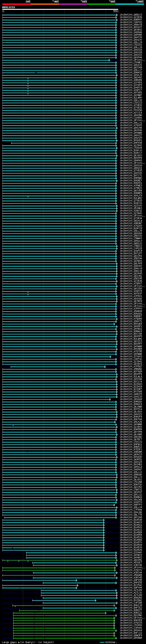Viewport: 146px width, 644px height.
Task: Select the UniRef100_A2TLR9 entry
Action: [x=131, y=590]
